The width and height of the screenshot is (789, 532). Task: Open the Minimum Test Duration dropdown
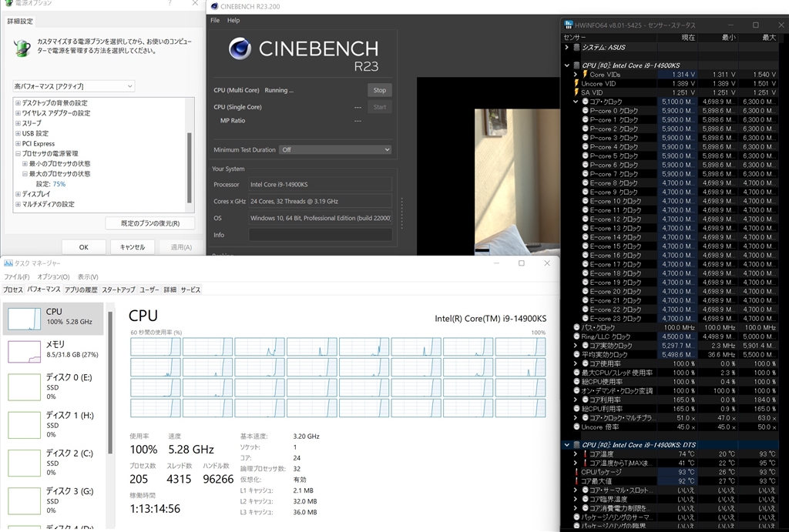[335, 149]
